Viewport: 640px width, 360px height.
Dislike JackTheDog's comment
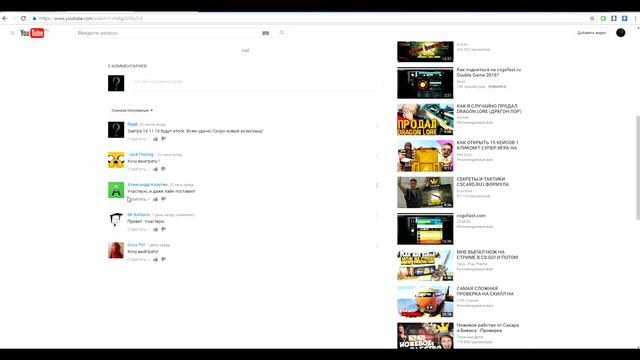point(164,169)
